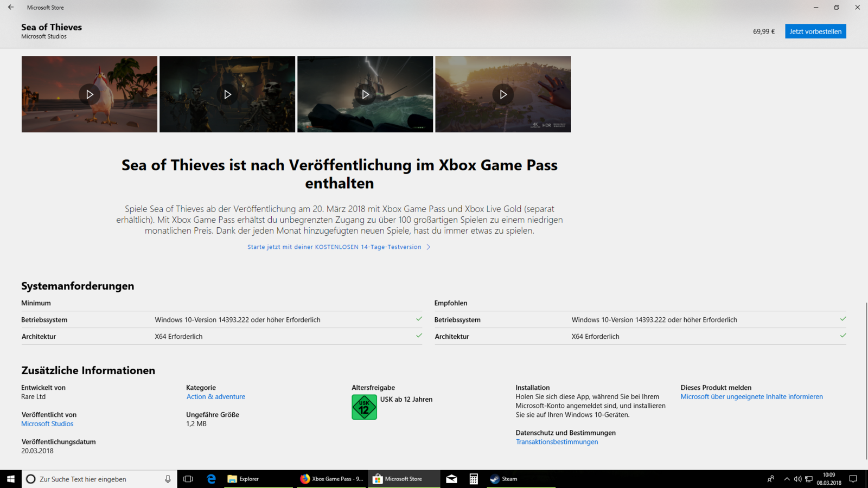Click the Zusätzliche Informationen heading
Viewport: 868px width, 488px height.
pyautogui.click(x=88, y=370)
